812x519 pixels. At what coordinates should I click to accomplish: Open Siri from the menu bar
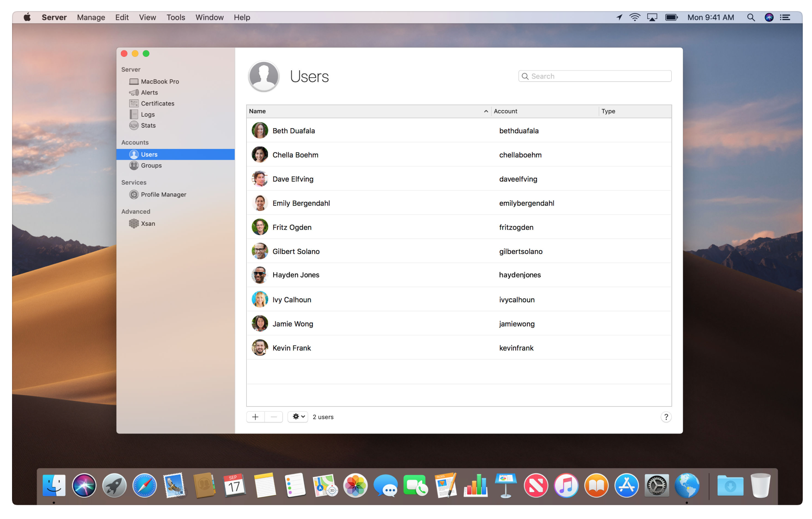tap(769, 17)
